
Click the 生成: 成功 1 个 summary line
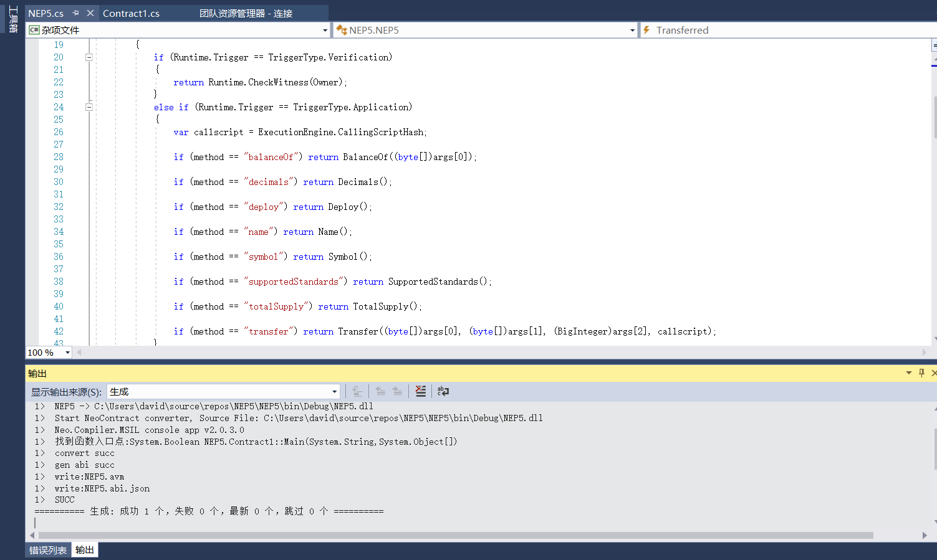[209, 511]
